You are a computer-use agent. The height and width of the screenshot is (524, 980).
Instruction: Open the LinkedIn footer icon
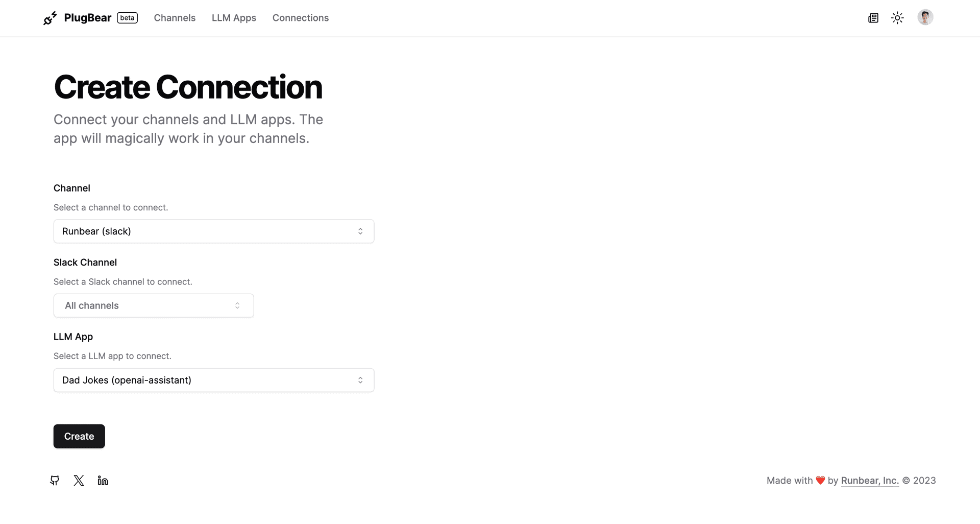pos(103,481)
